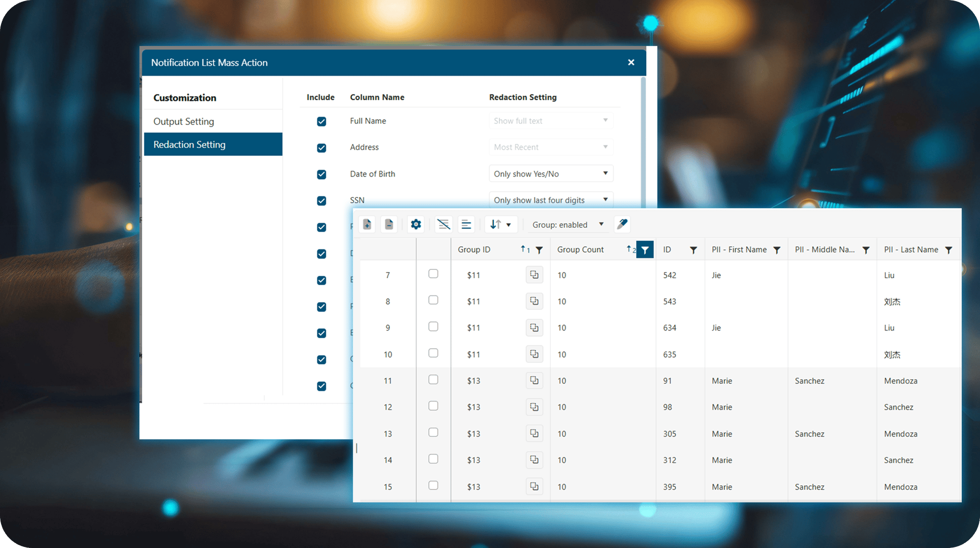Click the active filter icon on Group Count column

(x=645, y=249)
